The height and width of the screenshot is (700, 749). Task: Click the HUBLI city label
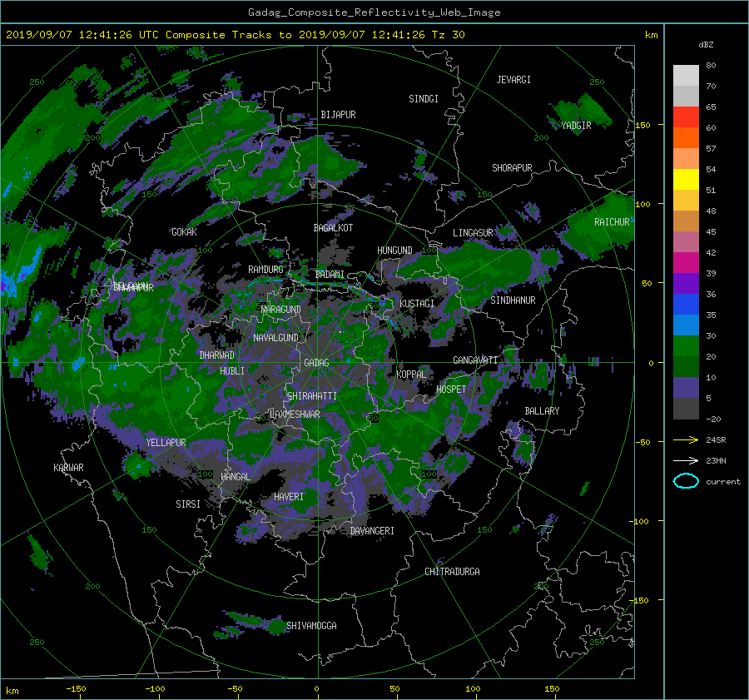(231, 370)
